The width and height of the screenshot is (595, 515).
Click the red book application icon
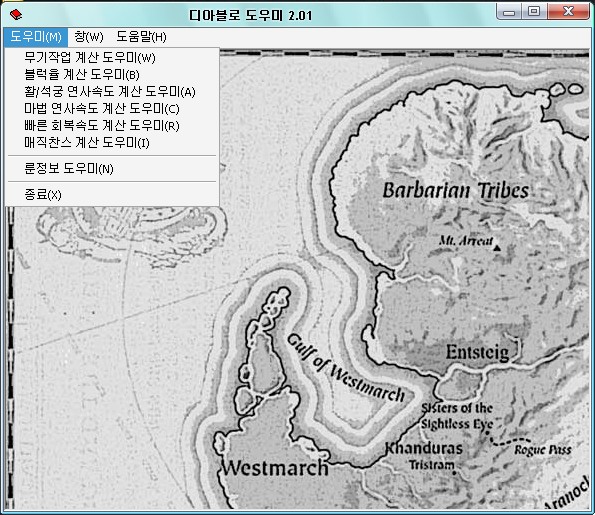pos(16,15)
